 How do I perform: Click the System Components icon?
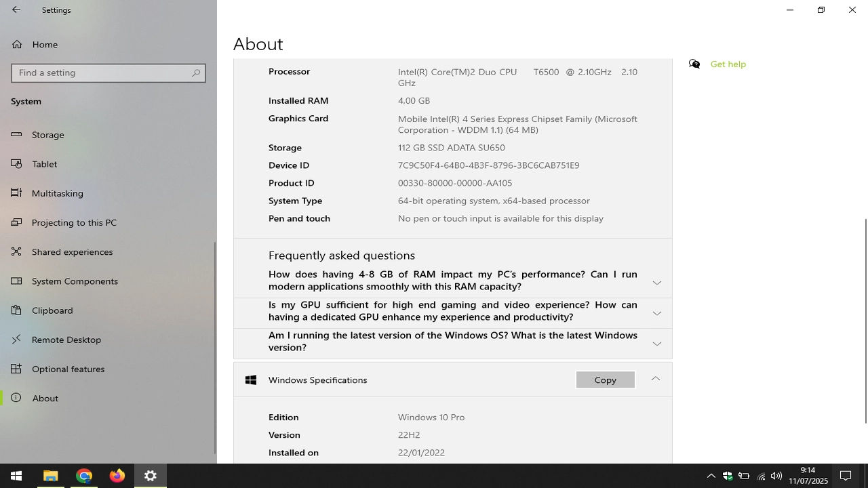coord(16,281)
